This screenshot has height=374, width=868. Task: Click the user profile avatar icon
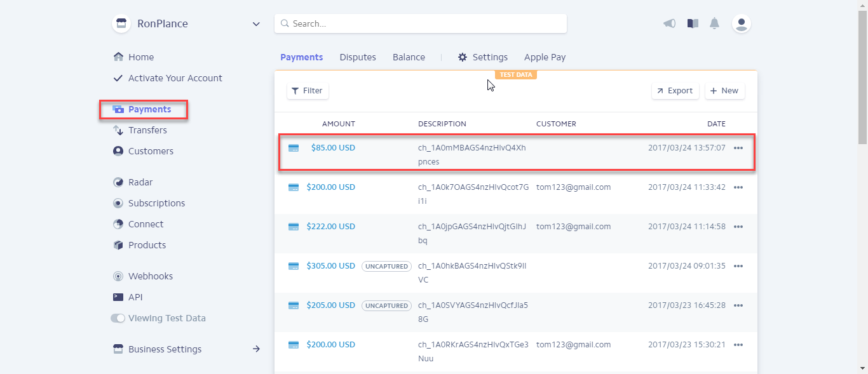pyautogui.click(x=741, y=23)
